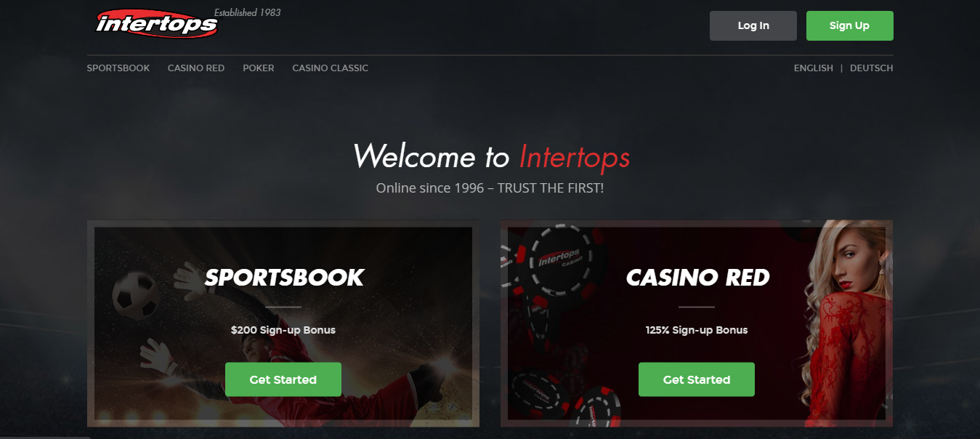Select CASINO RED in the top navigation
The width and height of the screenshot is (980, 439).
tap(196, 68)
